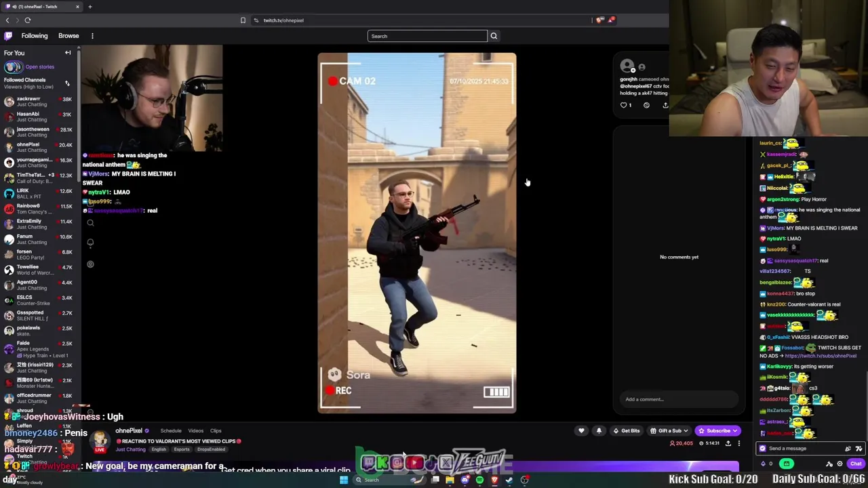Open chat settings gear

pos(840,464)
